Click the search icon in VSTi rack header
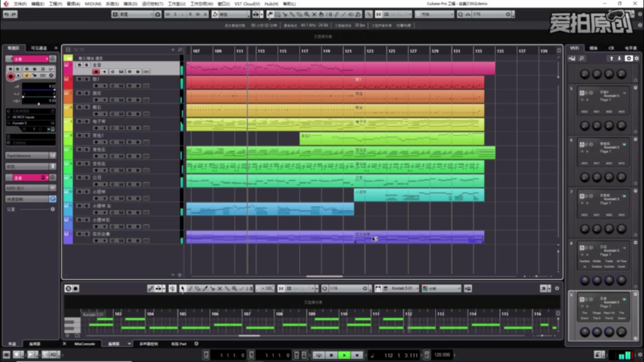The height and width of the screenshot is (362, 644). click(582, 59)
